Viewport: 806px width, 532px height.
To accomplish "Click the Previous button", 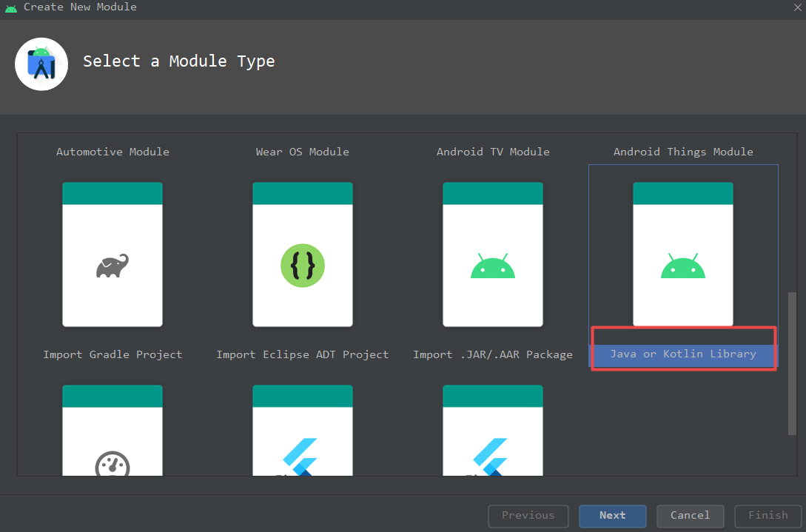I will click(x=528, y=516).
